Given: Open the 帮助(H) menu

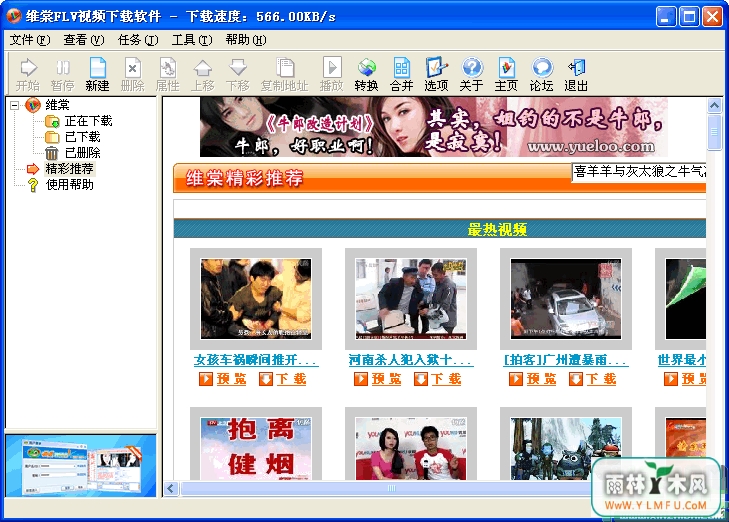Looking at the screenshot, I should 246,40.
